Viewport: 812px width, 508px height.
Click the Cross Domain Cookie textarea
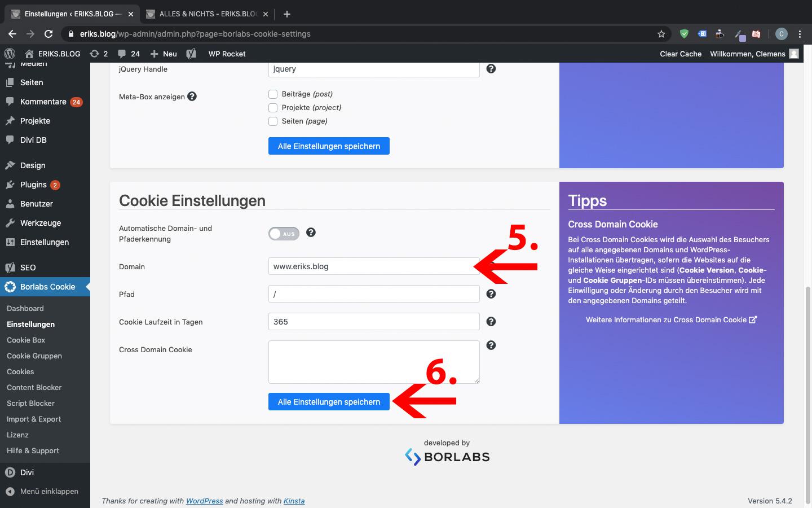pos(374,362)
